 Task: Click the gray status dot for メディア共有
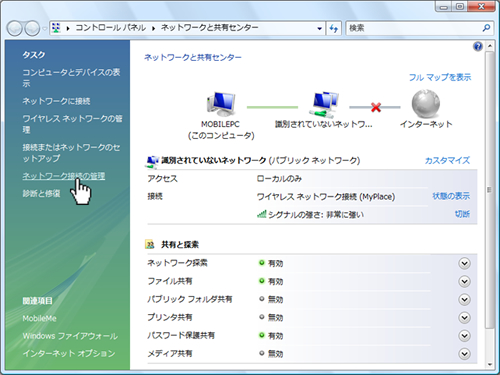pos(262,353)
